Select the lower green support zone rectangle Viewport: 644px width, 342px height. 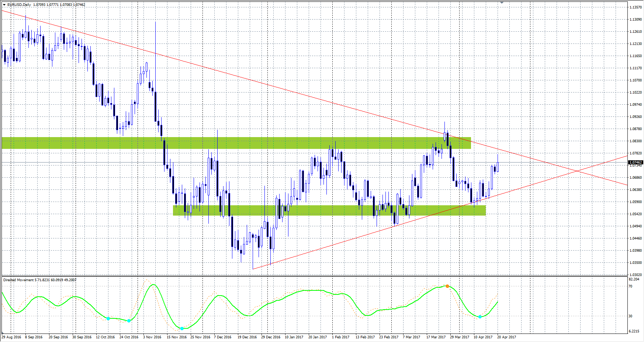[329, 210]
